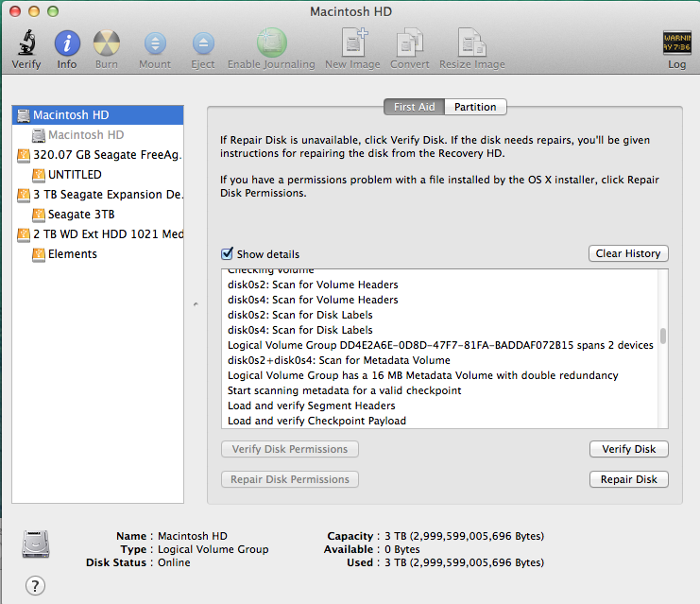
Task: Click the green zoom window button
Action: click(53, 11)
